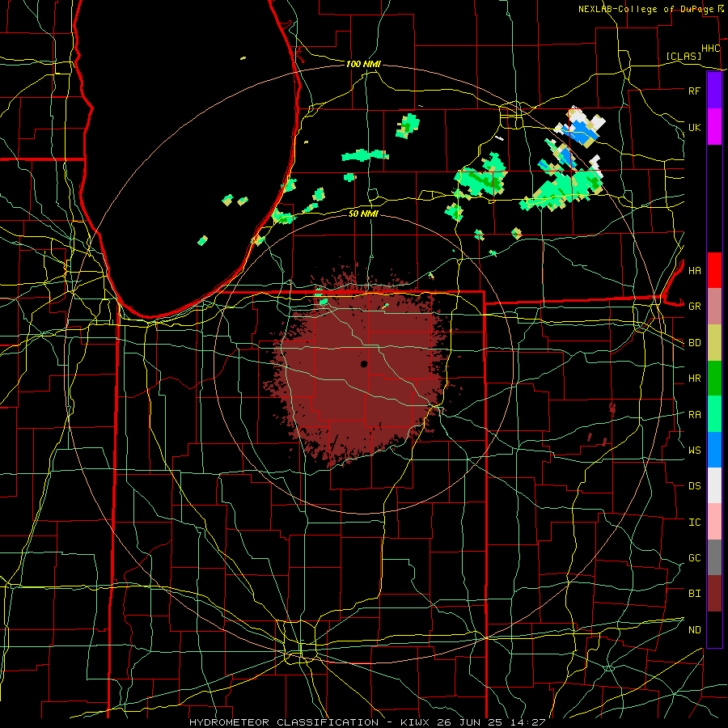
Task: Click the 'HYDROMETEOR CLASSIFICATION' title text
Action: pyautogui.click(x=284, y=722)
